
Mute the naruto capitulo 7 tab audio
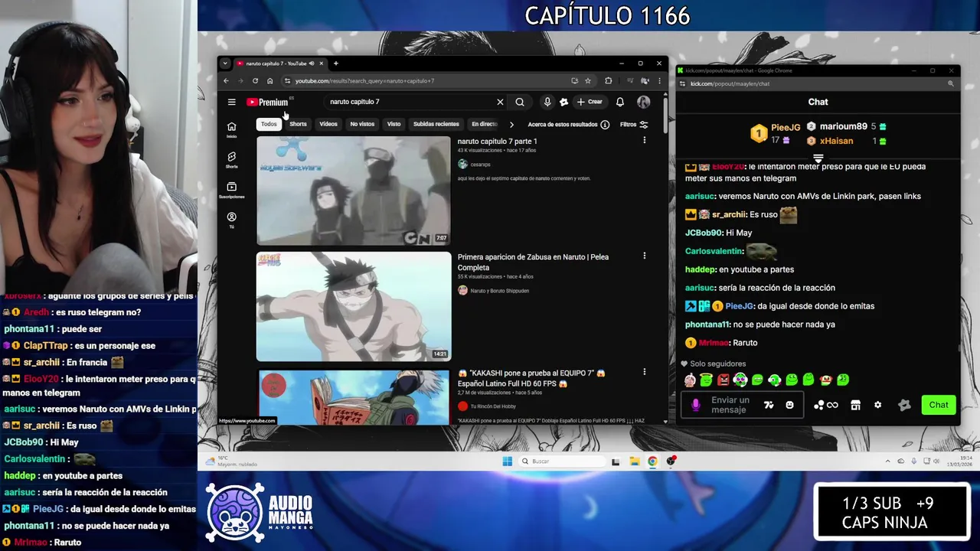pos(312,64)
